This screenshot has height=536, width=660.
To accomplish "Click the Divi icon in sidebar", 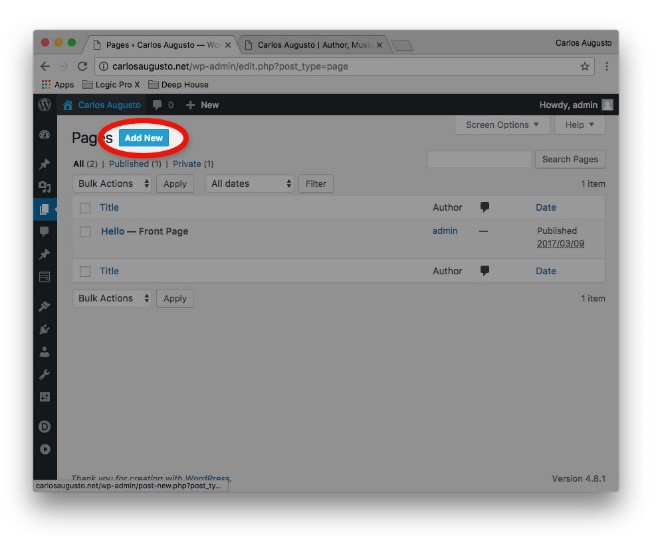I will pyautogui.click(x=44, y=427).
